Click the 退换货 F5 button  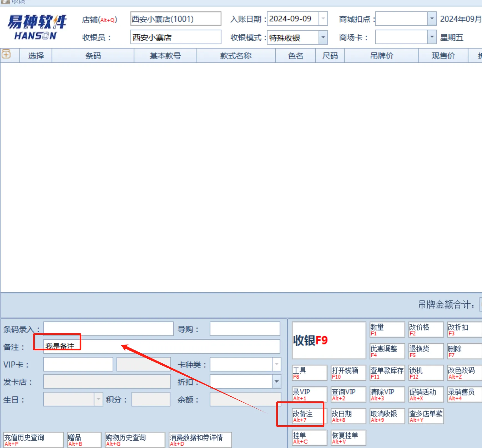[426, 351]
